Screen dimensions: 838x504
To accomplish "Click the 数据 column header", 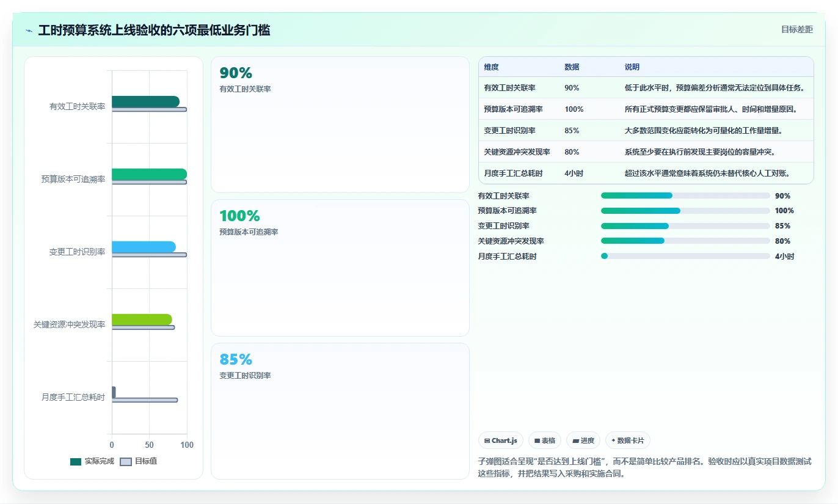I will point(572,67).
